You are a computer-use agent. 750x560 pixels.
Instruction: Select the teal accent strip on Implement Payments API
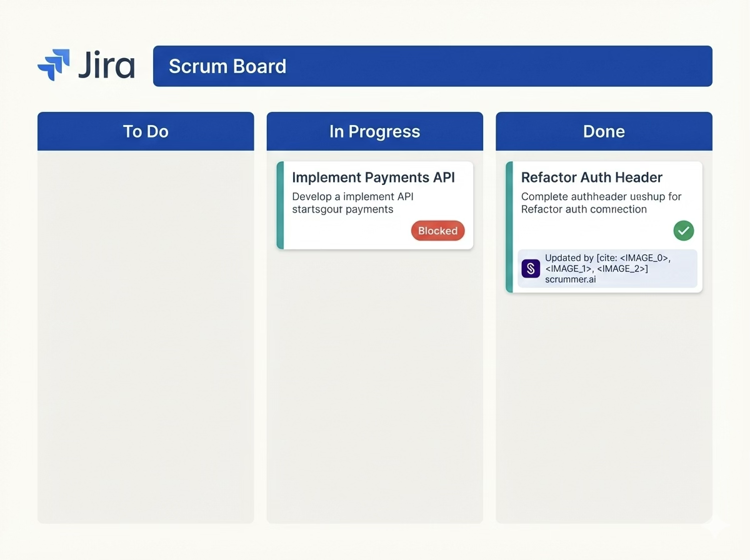pyautogui.click(x=279, y=205)
